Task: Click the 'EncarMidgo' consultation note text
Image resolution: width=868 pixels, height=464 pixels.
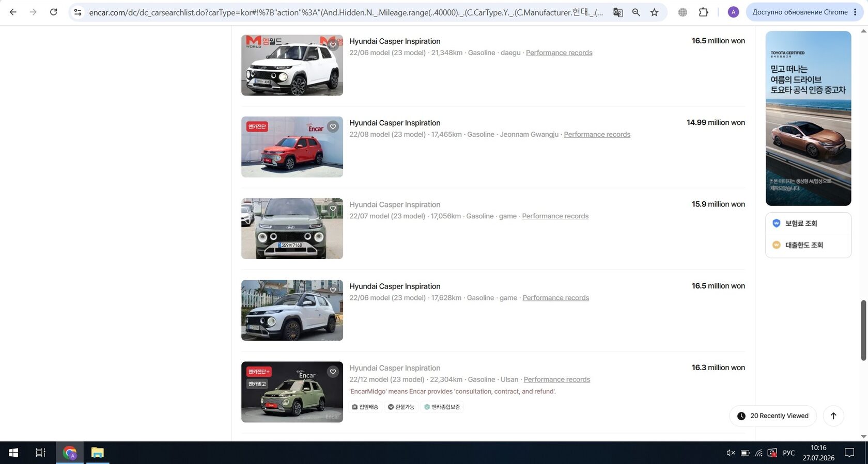Action: click(x=453, y=391)
